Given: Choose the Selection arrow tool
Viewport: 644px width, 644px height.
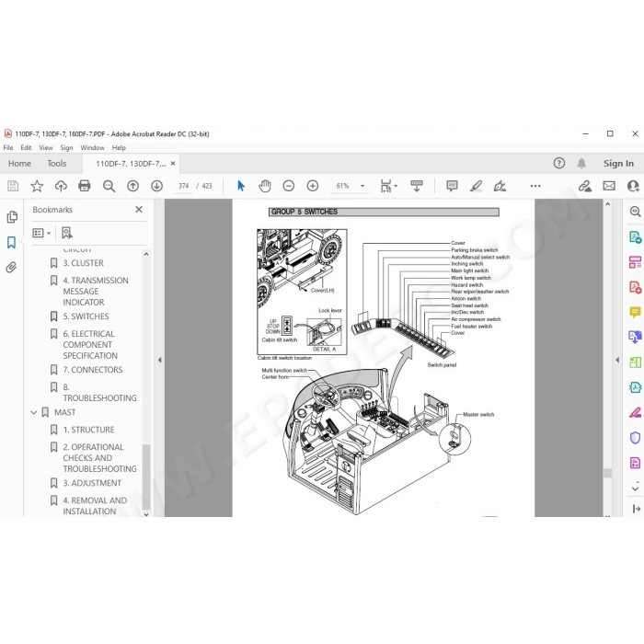Looking at the screenshot, I should [x=241, y=186].
